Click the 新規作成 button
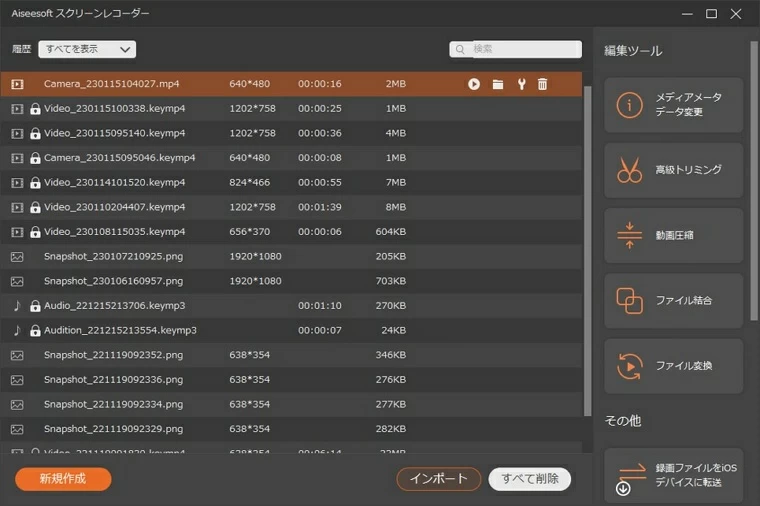 [x=63, y=479]
